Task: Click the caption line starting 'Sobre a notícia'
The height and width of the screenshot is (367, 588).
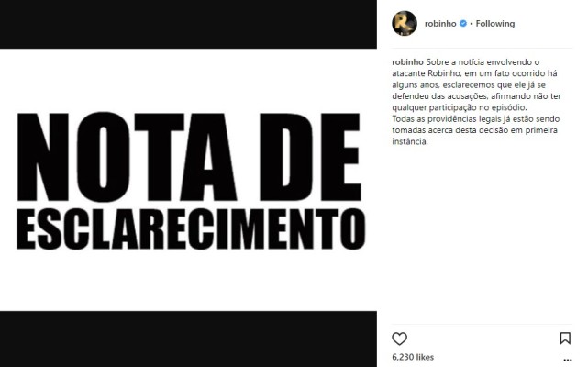Action: 483,61
